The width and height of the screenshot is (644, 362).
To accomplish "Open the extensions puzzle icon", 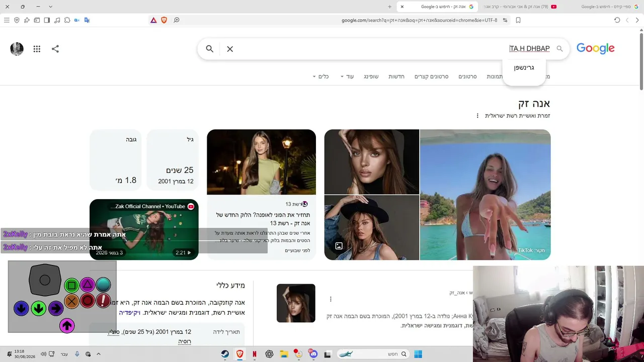I will 67,20.
